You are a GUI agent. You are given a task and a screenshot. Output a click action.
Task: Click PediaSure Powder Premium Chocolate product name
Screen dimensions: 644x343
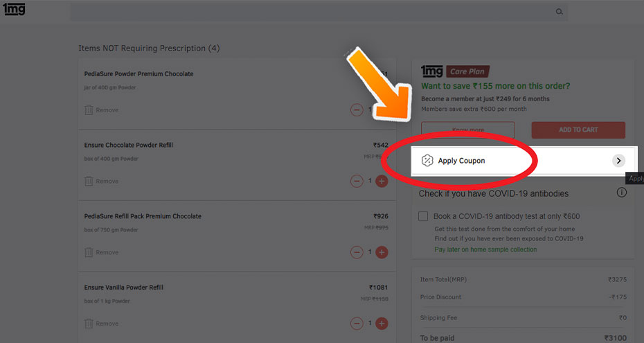click(138, 74)
